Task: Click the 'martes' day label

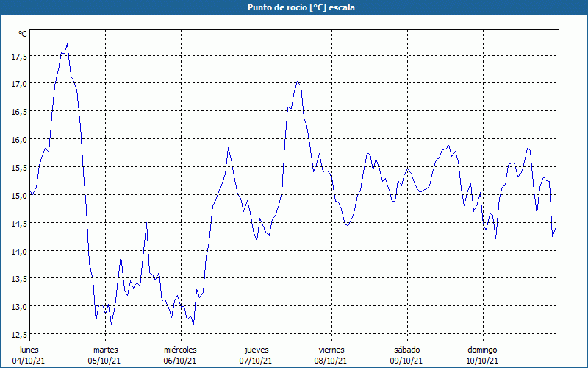Action: (105, 350)
